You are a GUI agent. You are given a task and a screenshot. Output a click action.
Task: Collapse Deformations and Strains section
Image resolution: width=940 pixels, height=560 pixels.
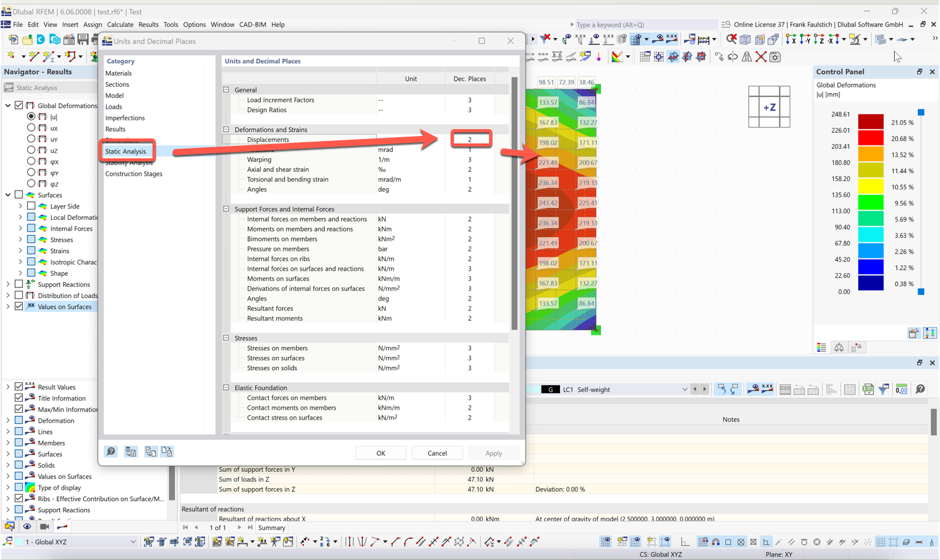(227, 130)
